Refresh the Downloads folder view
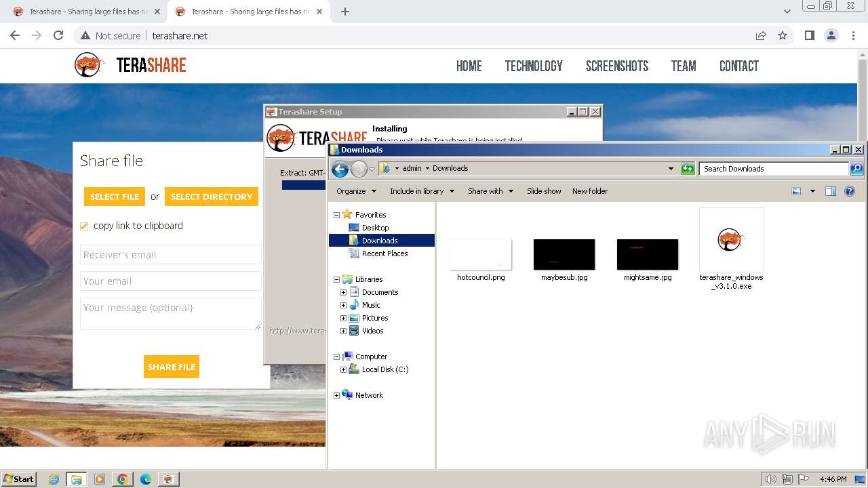The height and width of the screenshot is (488, 868). (688, 169)
